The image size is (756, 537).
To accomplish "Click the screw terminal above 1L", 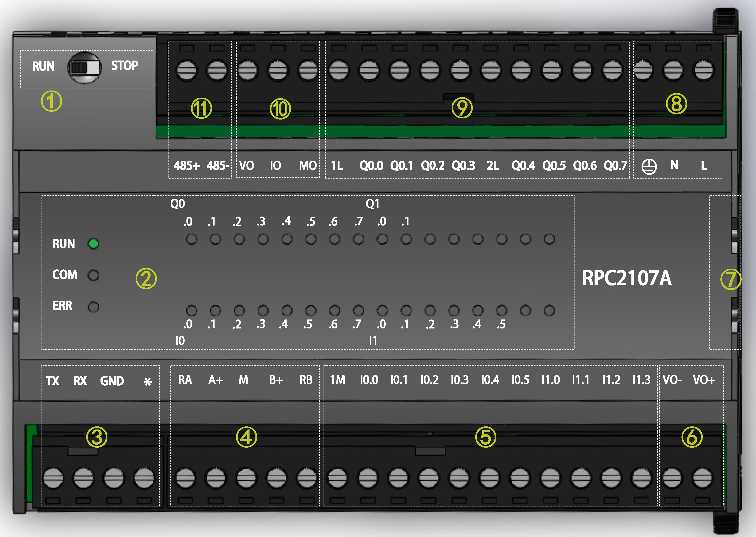I will point(339,70).
